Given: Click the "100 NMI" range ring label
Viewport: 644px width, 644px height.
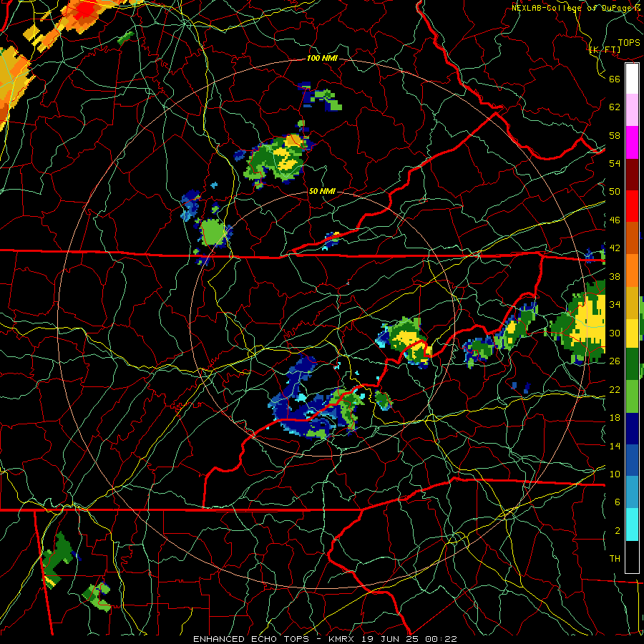Looking at the screenshot, I should coord(322,59).
